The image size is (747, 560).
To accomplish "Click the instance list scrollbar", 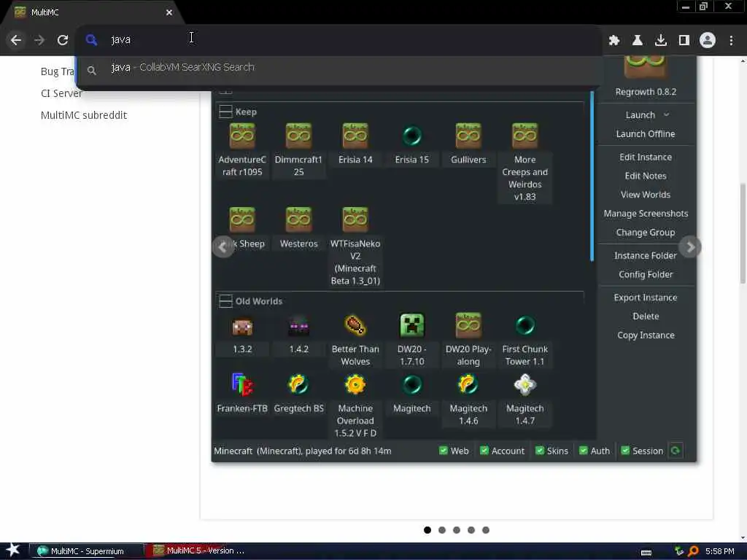I will click(x=592, y=176).
